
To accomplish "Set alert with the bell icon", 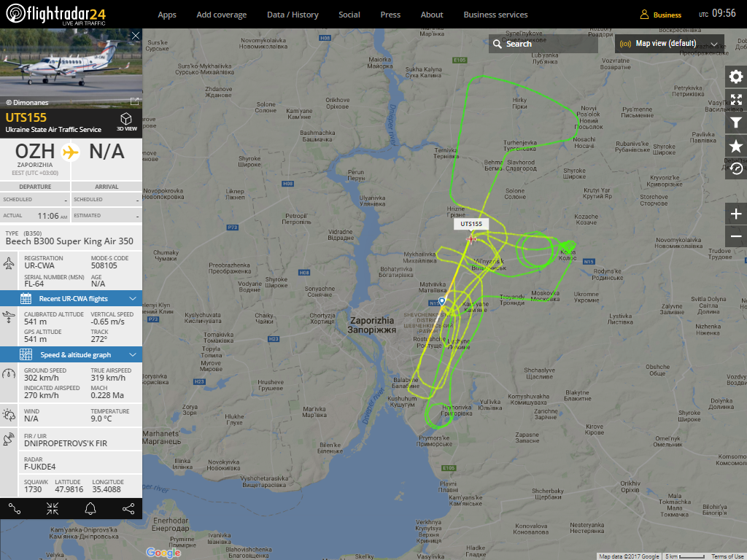I will click(90, 509).
